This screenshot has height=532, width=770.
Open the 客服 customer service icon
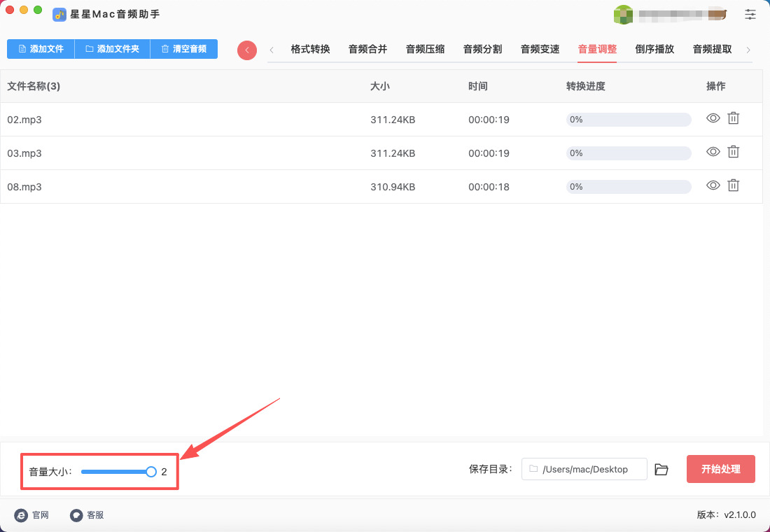click(x=76, y=515)
